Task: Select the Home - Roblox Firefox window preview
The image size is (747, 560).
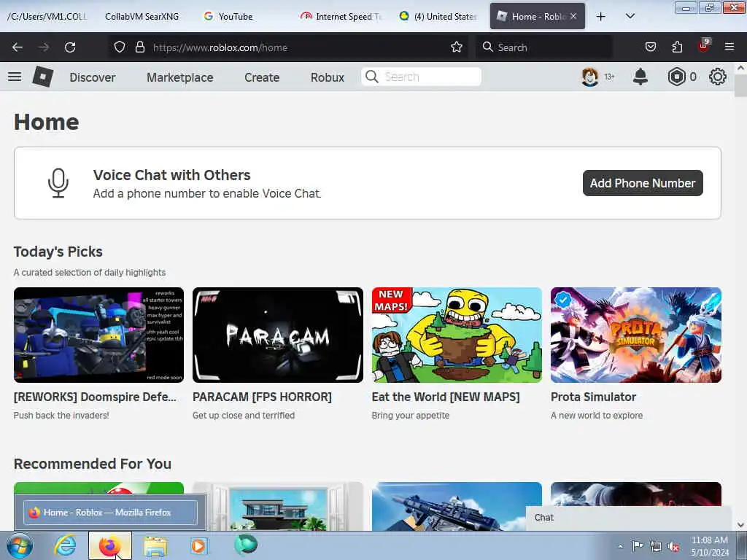Action: tap(110, 513)
